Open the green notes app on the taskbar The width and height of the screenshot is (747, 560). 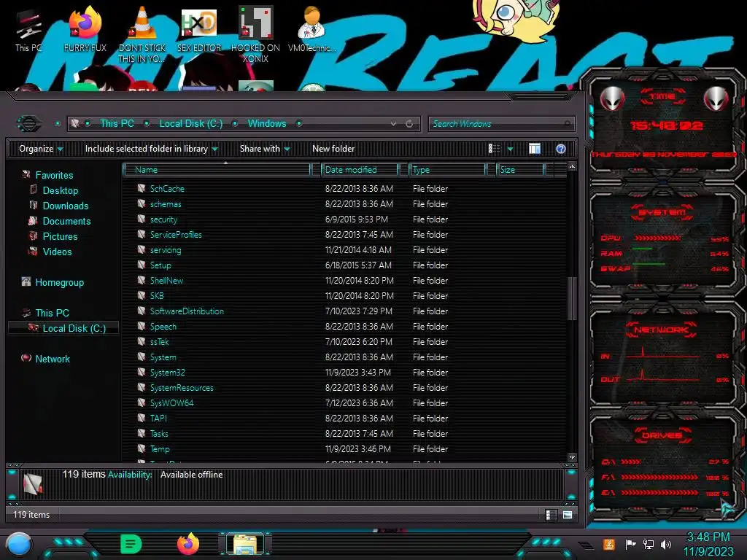pos(131,544)
